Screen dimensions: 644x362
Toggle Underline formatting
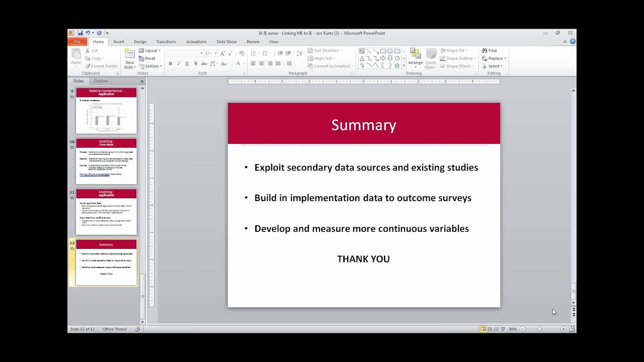point(187,64)
